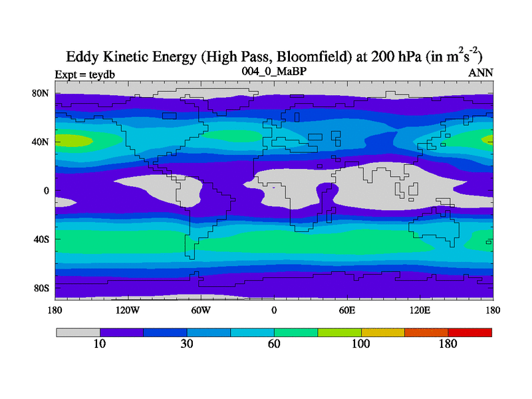The image size is (532, 399).
Task: Click the ANN label at top right
Action: click(481, 73)
